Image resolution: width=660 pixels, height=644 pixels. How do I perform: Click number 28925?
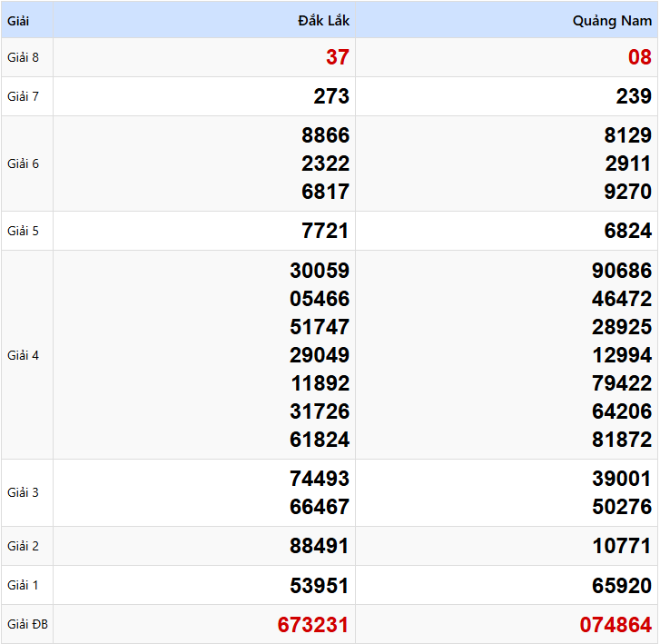click(622, 327)
